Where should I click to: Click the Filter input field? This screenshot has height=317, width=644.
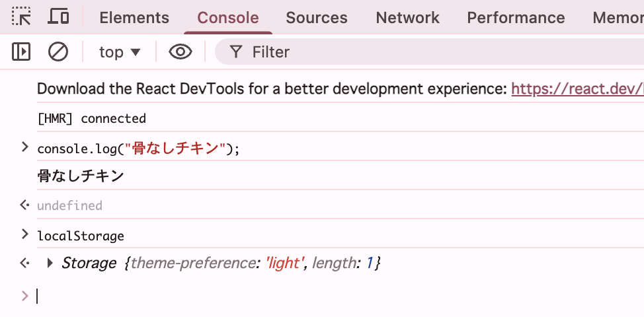click(397, 52)
